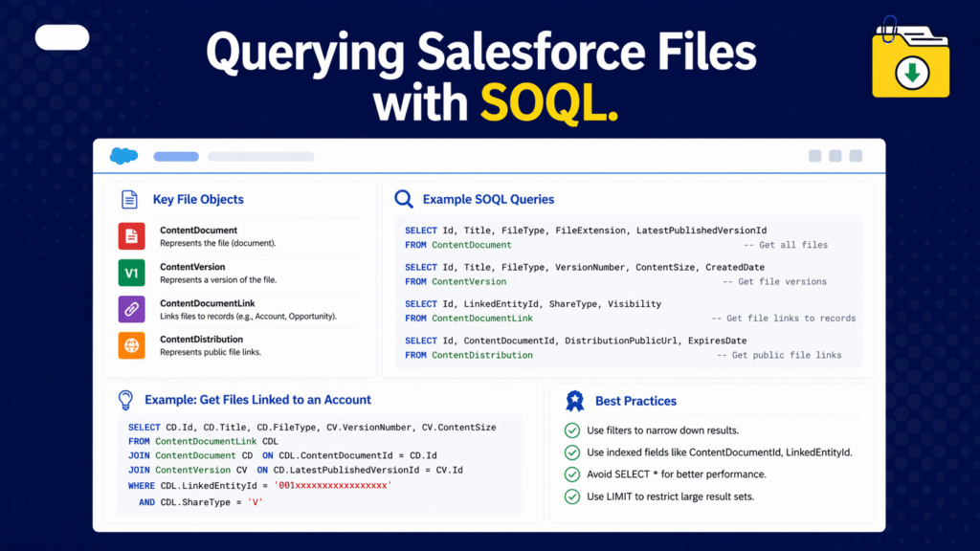Click the Key File Objects document icon

click(129, 199)
